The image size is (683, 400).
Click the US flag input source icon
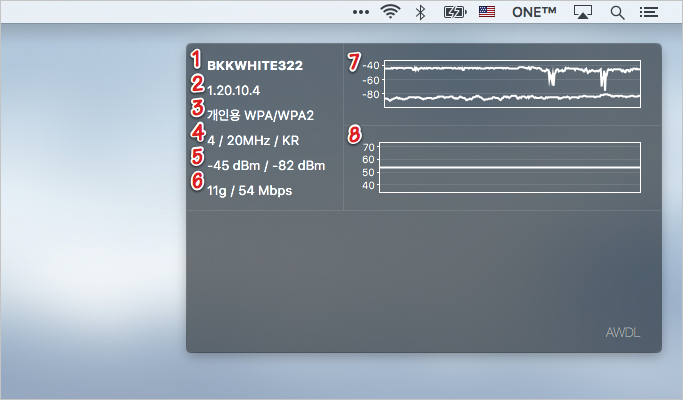click(x=487, y=11)
